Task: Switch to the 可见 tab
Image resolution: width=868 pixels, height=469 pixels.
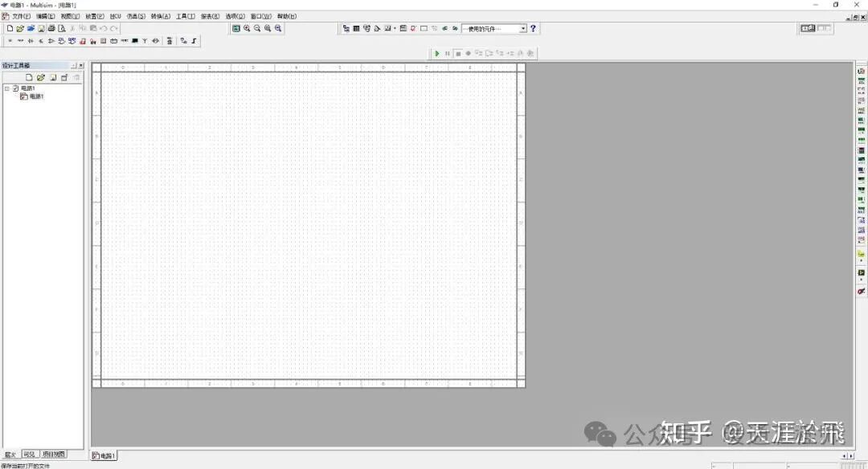Action: [x=30, y=455]
